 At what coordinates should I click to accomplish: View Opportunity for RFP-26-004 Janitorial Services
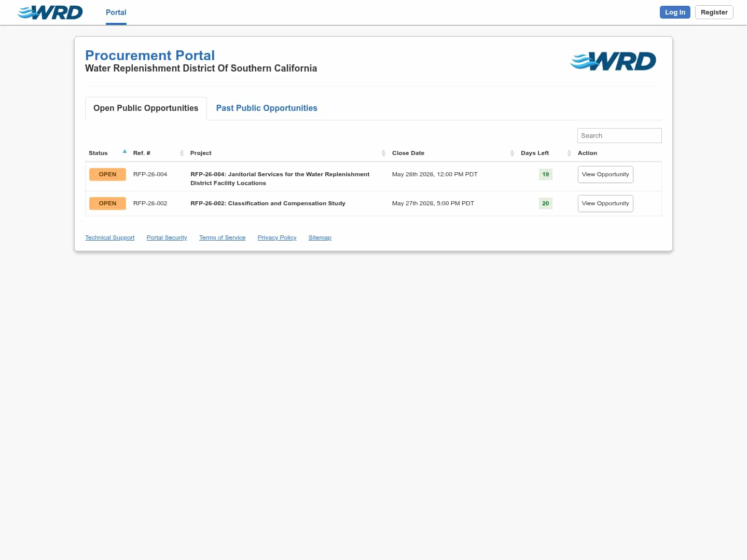point(605,175)
